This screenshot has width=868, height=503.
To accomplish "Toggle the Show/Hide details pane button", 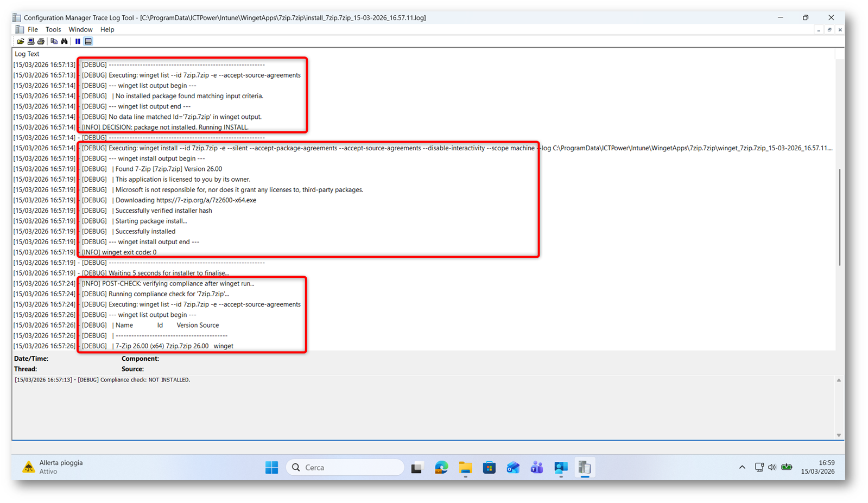I will (x=88, y=41).
